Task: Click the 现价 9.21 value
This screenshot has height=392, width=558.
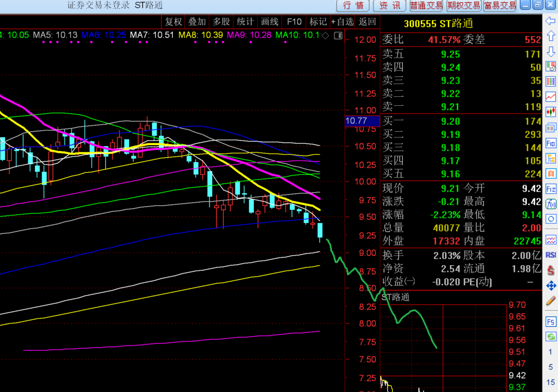Action: pyautogui.click(x=451, y=189)
